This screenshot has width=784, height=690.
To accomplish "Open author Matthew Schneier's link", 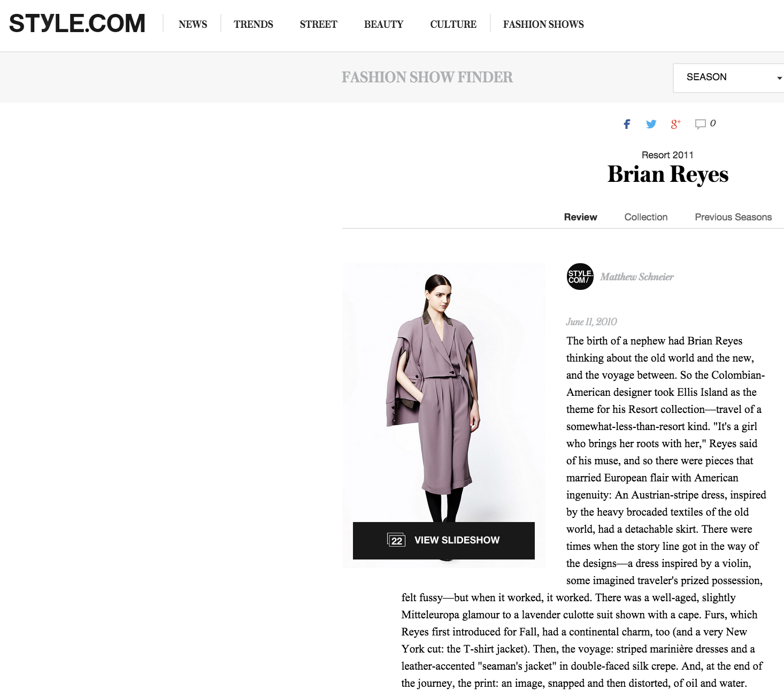I will click(x=637, y=277).
